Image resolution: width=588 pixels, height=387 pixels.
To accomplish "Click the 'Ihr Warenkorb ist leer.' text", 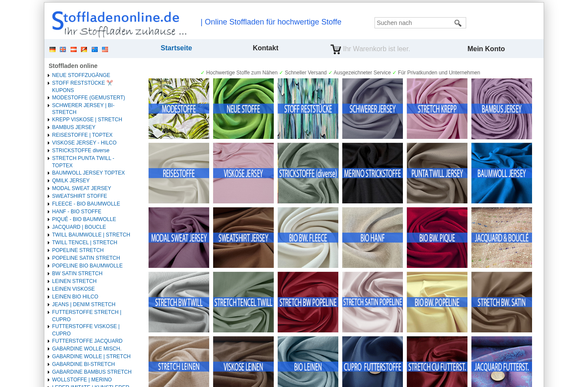I will tap(377, 49).
